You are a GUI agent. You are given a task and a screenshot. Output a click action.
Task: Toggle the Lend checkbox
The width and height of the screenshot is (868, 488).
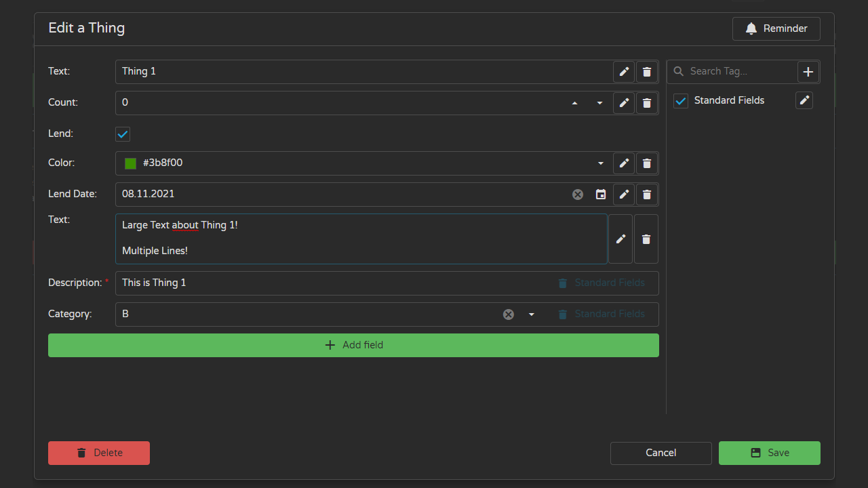pyautogui.click(x=123, y=134)
